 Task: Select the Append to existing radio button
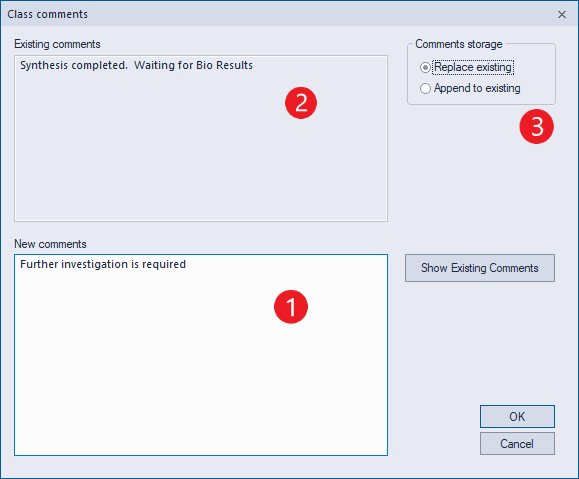coord(425,89)
